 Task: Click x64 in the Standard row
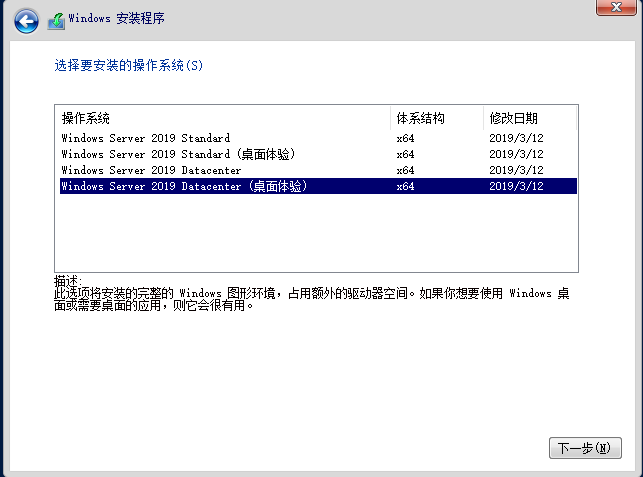405,138
